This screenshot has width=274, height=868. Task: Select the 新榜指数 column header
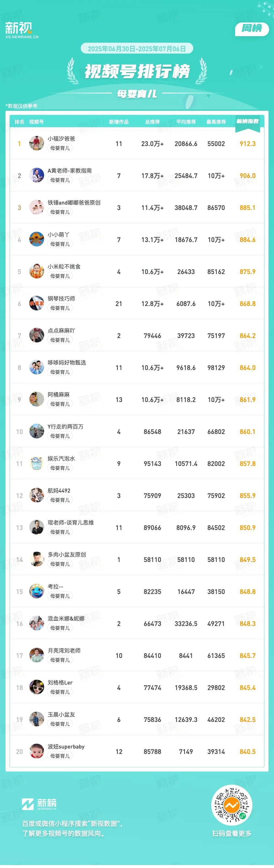click(247, 121)
